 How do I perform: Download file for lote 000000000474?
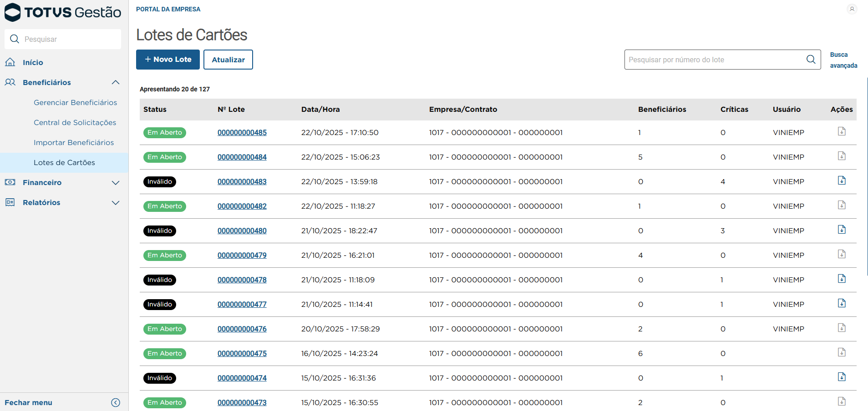click(x=842, y=377)
